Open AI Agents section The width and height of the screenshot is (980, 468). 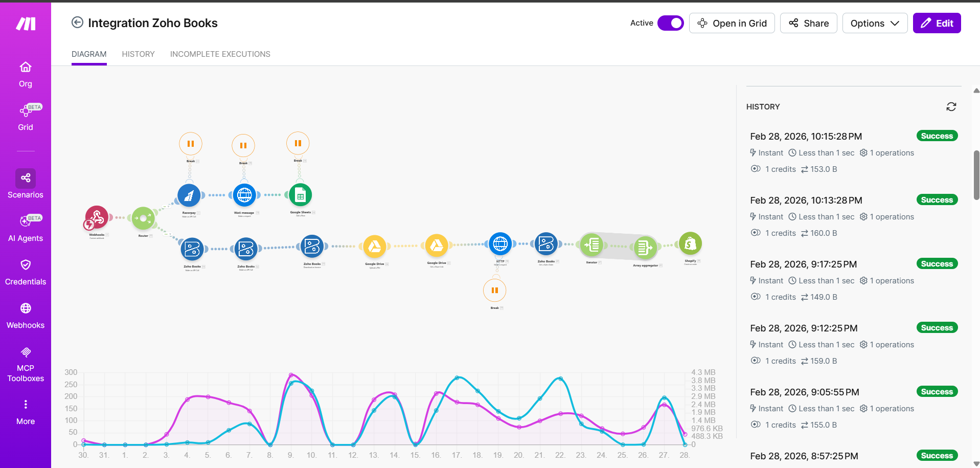coord(26,228)
